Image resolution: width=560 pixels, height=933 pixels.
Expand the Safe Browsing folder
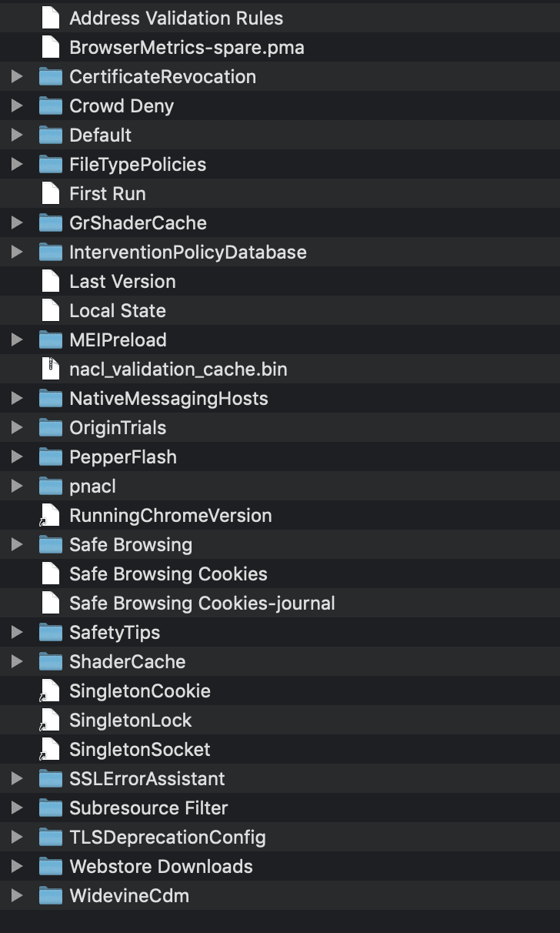[x=17, y=545]
